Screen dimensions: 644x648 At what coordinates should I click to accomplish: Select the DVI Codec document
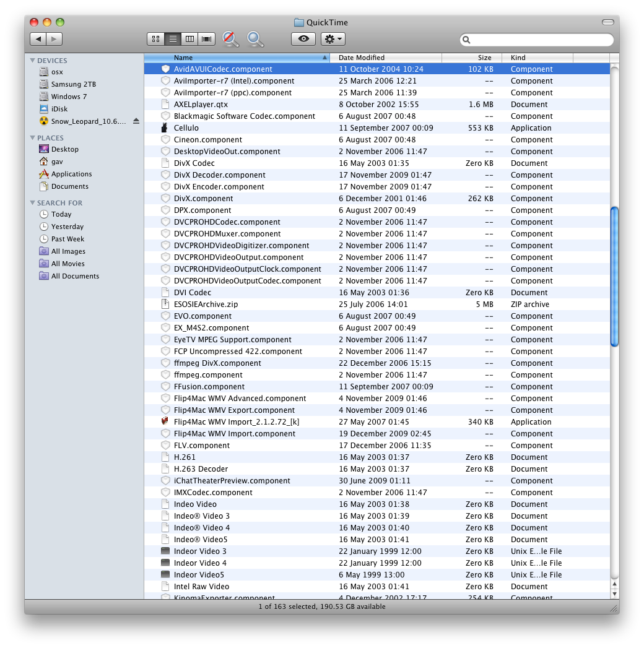192,292
